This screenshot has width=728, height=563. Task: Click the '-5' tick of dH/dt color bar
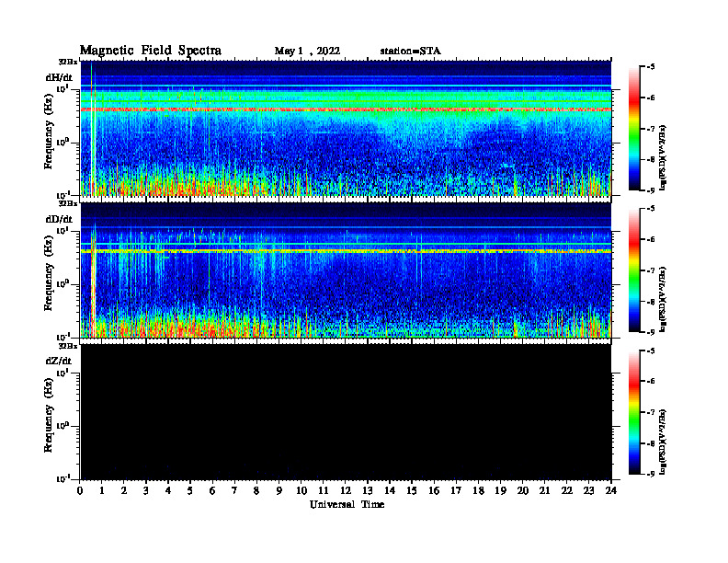651,67
